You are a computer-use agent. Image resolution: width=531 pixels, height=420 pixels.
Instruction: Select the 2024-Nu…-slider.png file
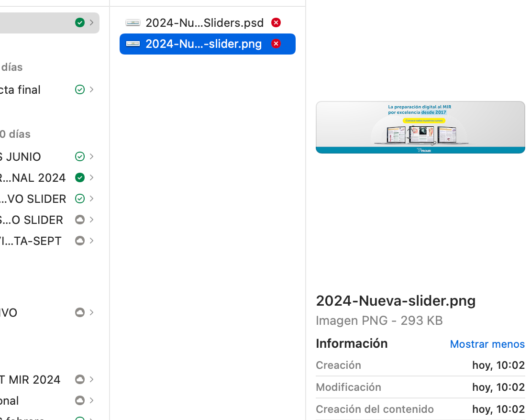pyautogui.click(x=207, y=44)
